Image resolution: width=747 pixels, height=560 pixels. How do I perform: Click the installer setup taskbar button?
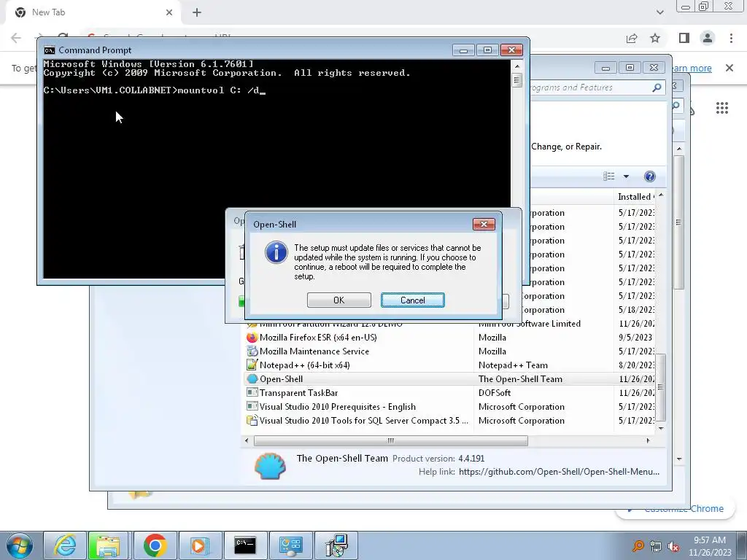(336, 545)
